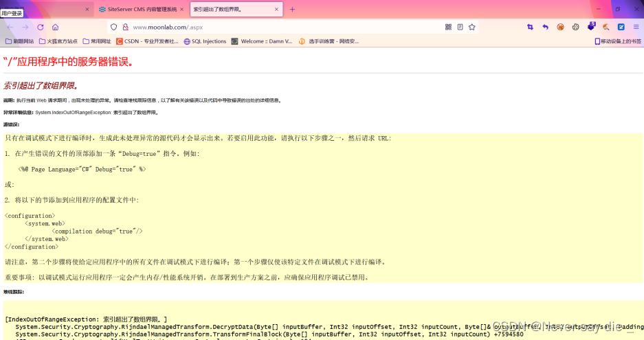Open the 常用网址 bookmark folder
This screenshot has width=644, height=340.
(97, 41)
